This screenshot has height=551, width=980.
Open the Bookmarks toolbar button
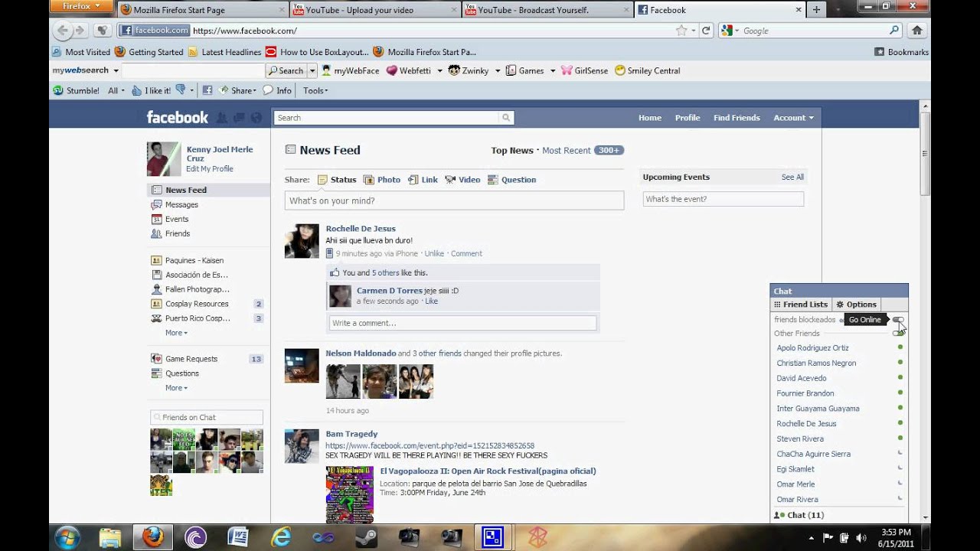click(x=901, y=52)
